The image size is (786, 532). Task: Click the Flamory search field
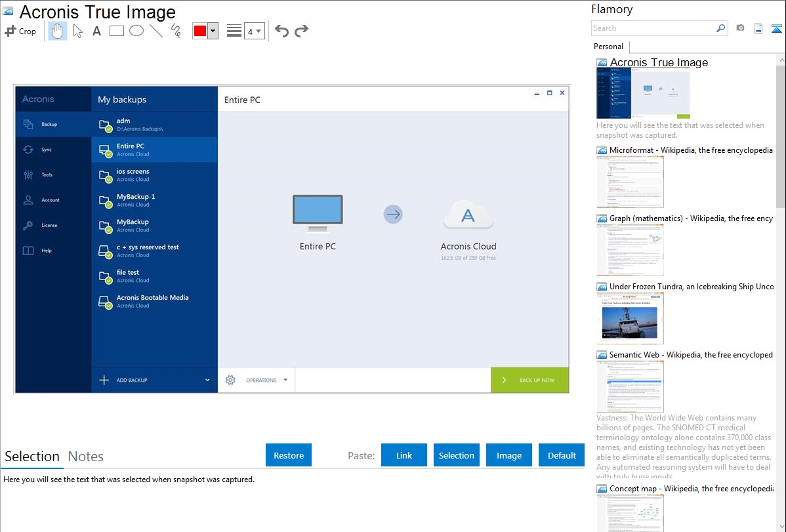[653, 28]
